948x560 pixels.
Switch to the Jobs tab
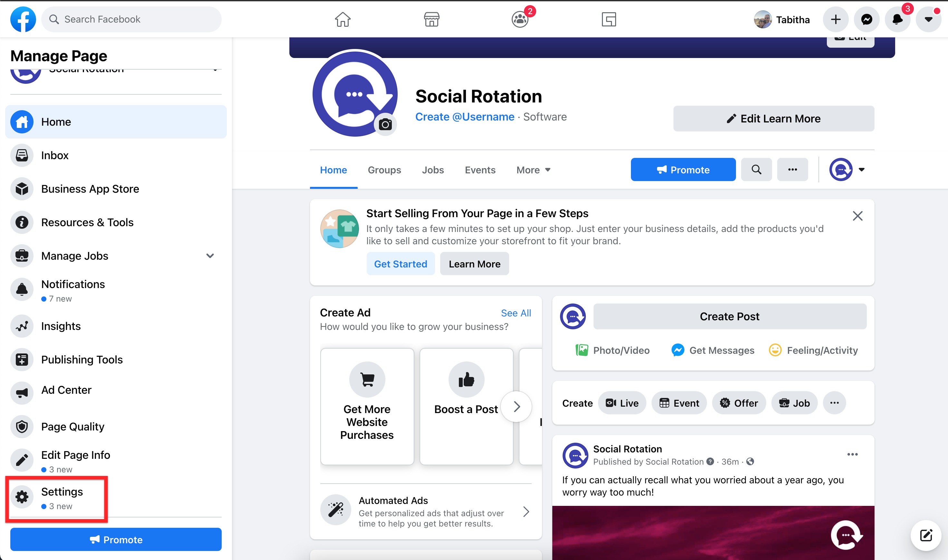[x=432, y=170]
